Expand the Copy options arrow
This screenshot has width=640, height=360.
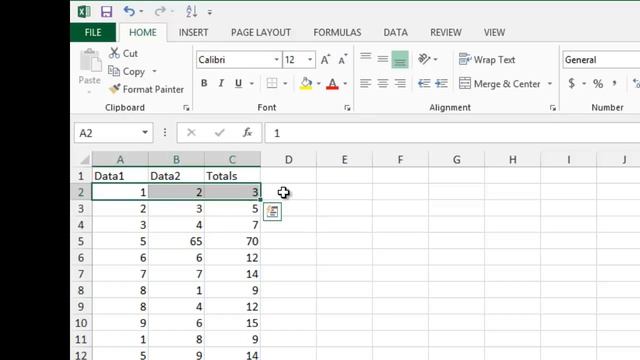154,71
